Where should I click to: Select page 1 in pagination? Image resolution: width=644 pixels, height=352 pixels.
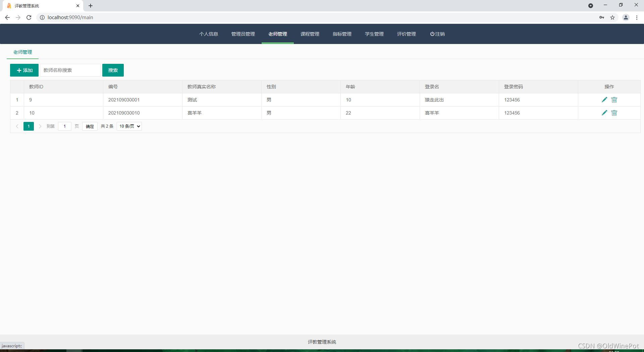coord(29,126)
